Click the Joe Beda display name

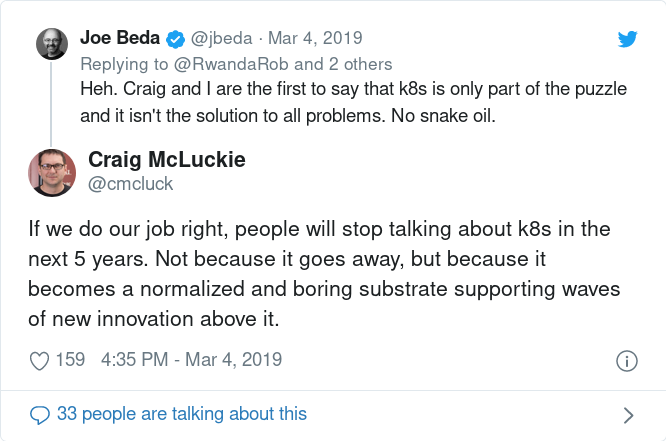click(x=120, y=38)
